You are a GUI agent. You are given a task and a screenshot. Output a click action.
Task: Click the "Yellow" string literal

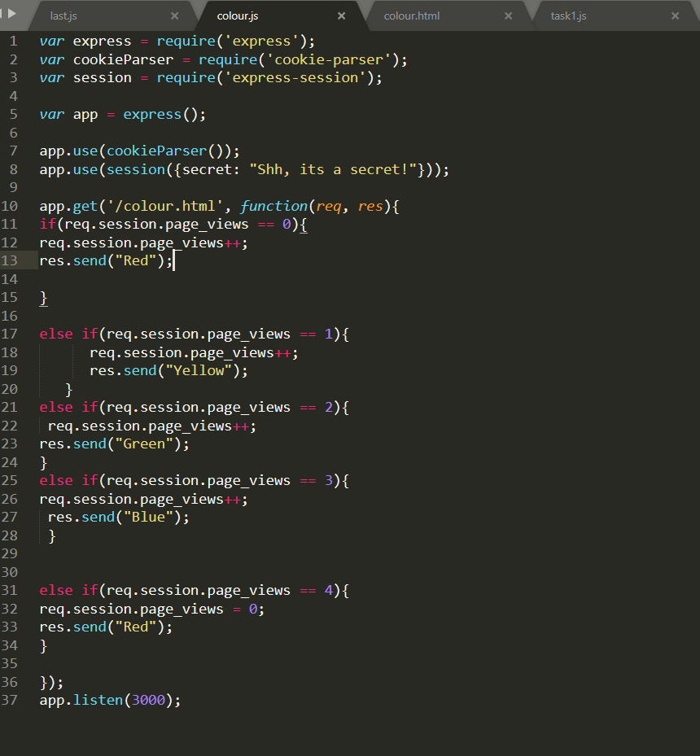(199, 370)
